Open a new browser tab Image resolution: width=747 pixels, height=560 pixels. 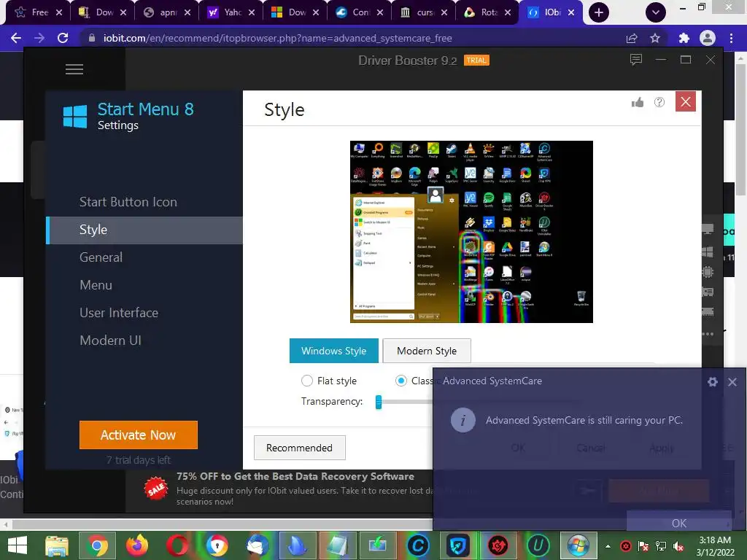tap(599, 12)
